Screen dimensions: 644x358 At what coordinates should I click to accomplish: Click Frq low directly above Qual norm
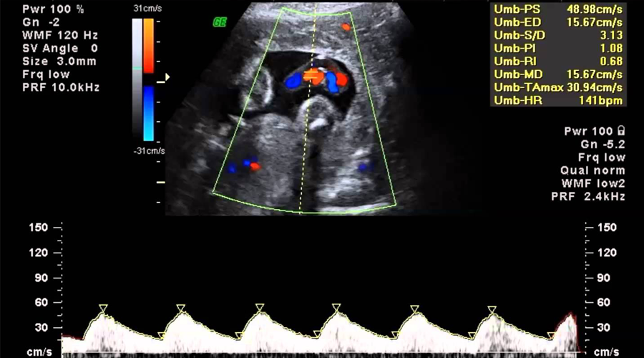pyautogui.click(x=602, y=158)
